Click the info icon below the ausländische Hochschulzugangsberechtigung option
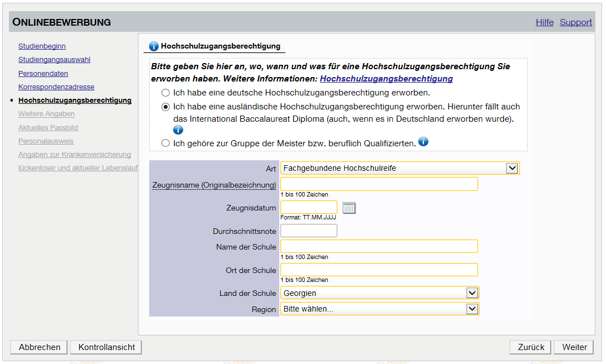606x364 pixels. [178, 130]
